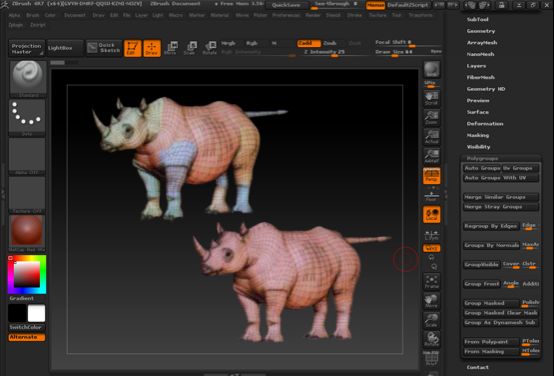554x376 pixels.
Task: Click the PolyF draw polyframe icon
Action: click(432, 359)
